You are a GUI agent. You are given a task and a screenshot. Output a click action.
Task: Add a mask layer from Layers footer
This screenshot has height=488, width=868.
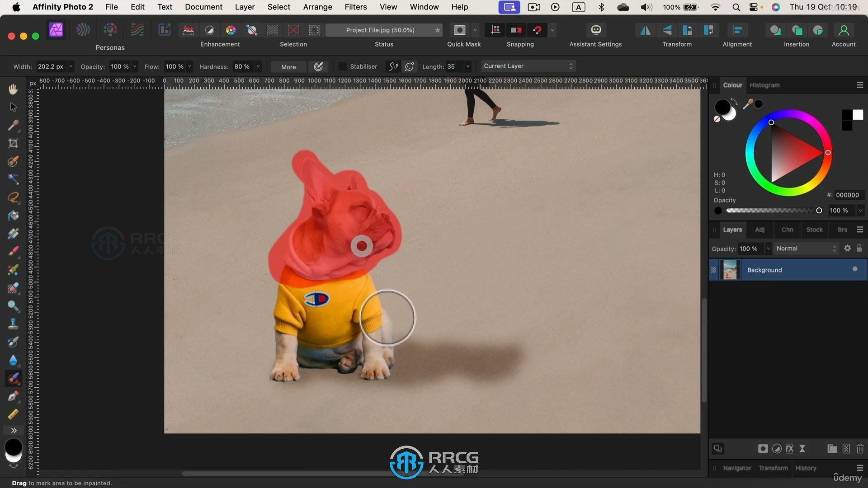click(x=763, y=448)
